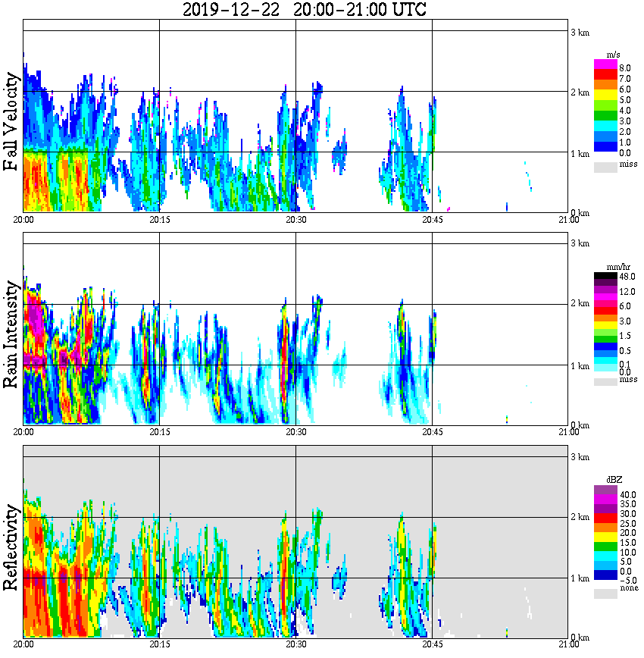Click the black swatch in mm/hr legend
Viewport: 644px width, 658px height.
click(605, 276)
